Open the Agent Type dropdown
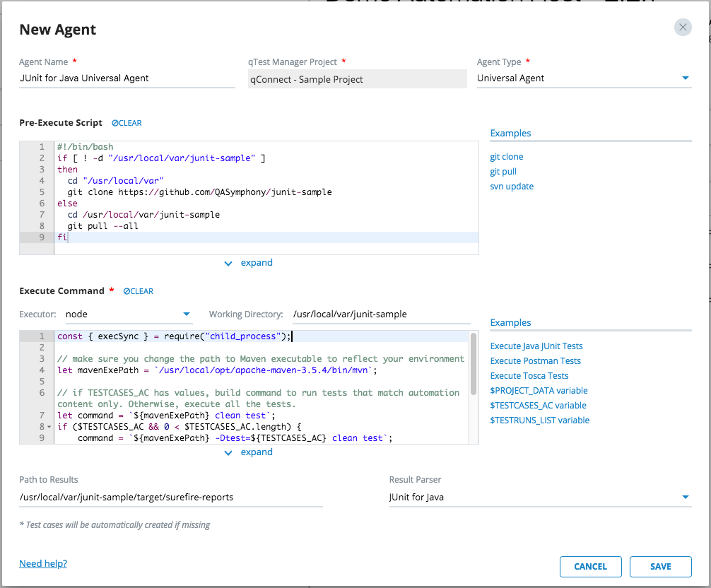The width and height of the screenshot is (711, 588). point(584,78)
